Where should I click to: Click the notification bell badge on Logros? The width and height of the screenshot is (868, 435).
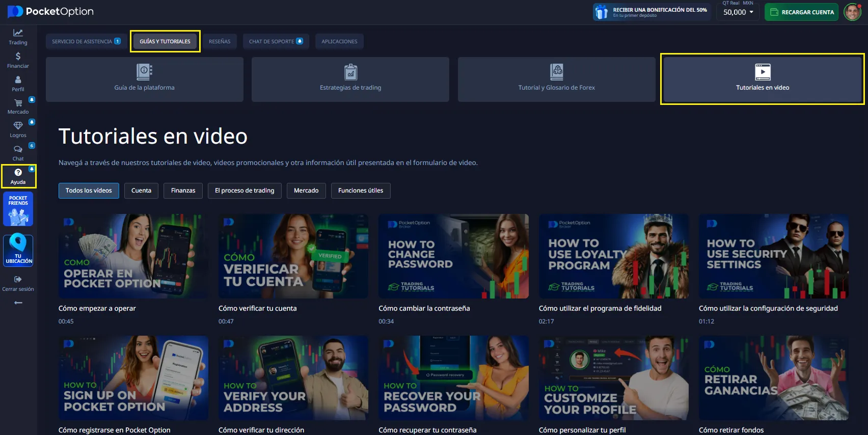pos(32,122)
